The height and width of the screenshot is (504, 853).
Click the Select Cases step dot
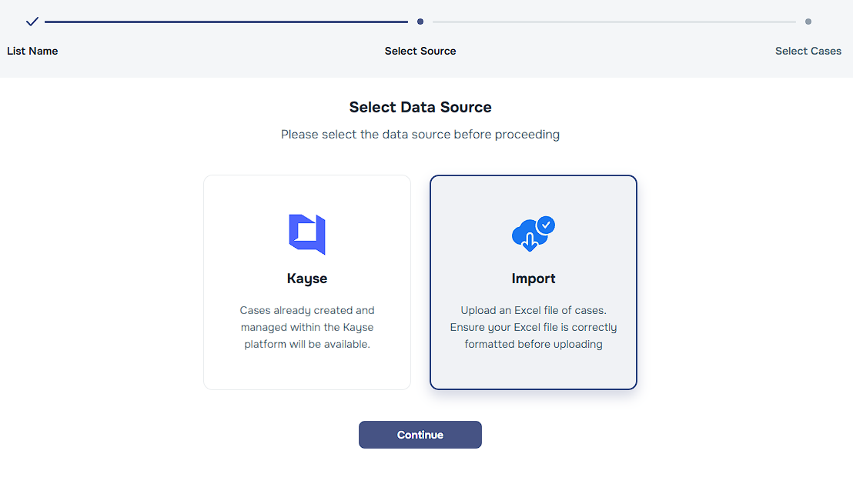tap(808, 22)
